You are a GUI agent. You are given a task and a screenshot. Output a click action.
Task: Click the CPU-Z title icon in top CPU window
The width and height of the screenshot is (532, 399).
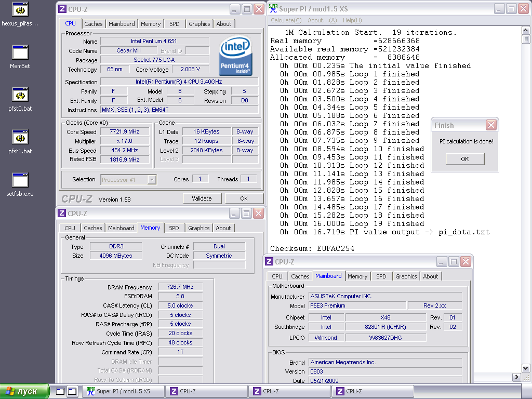coord(62,9)
